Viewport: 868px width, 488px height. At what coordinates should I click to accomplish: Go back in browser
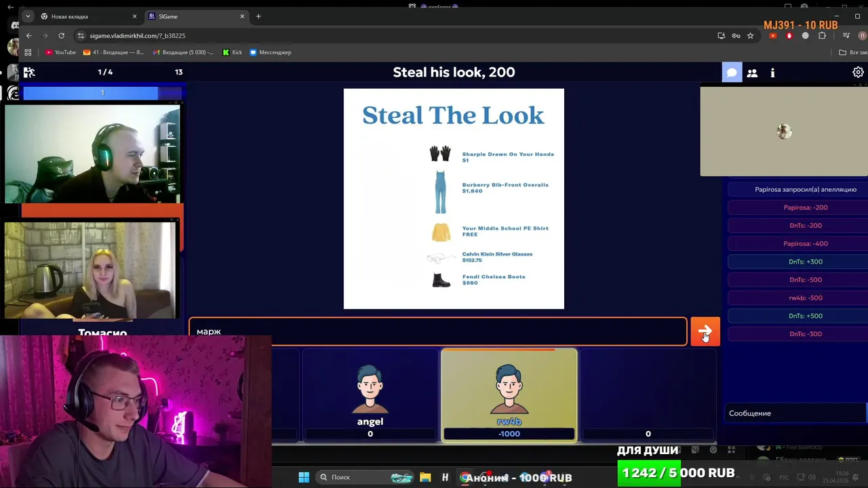[x=28, y=35]
